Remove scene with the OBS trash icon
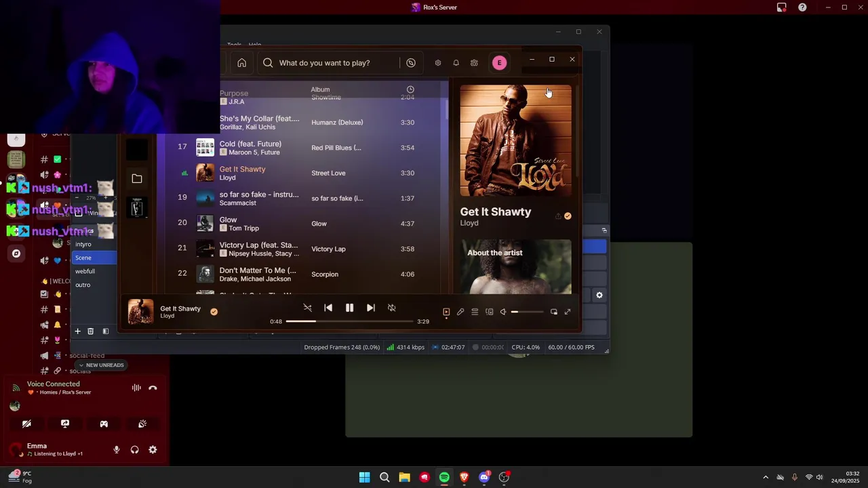The image size is (868, 488). [90, 331]
